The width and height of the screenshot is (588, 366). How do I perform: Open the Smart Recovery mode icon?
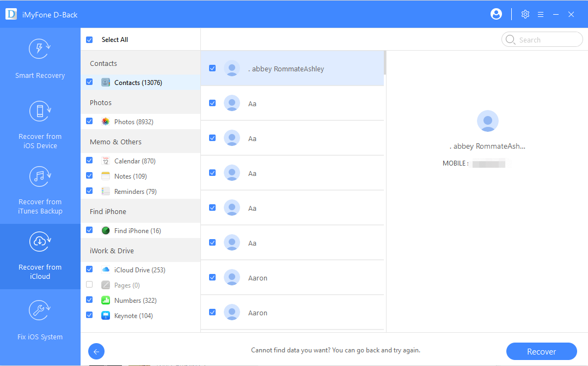coord(40,49)
